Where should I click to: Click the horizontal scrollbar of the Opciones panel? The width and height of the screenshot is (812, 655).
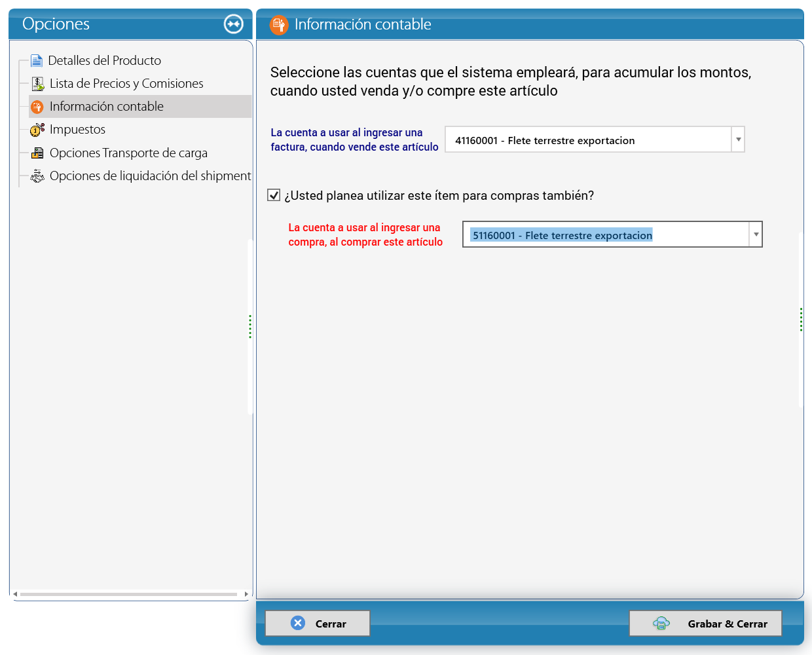[128, 594]
